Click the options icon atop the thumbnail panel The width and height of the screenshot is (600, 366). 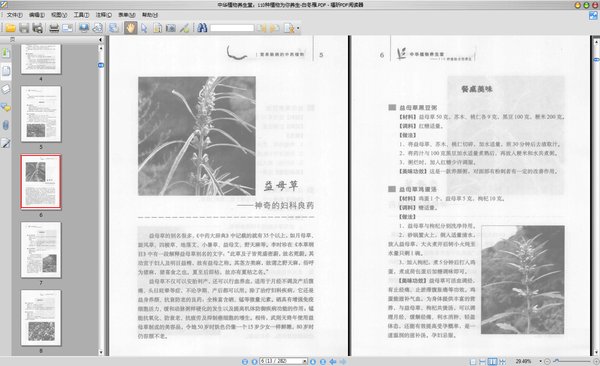pos(13,39)
